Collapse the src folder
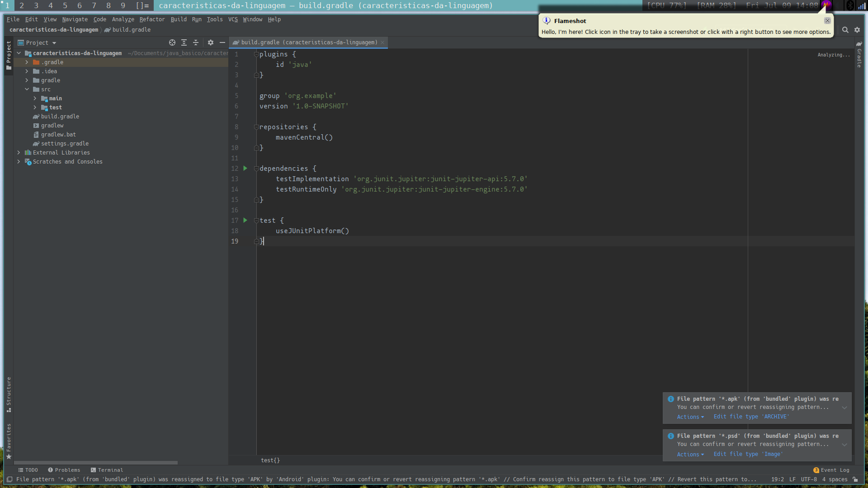 click(27, 89)
